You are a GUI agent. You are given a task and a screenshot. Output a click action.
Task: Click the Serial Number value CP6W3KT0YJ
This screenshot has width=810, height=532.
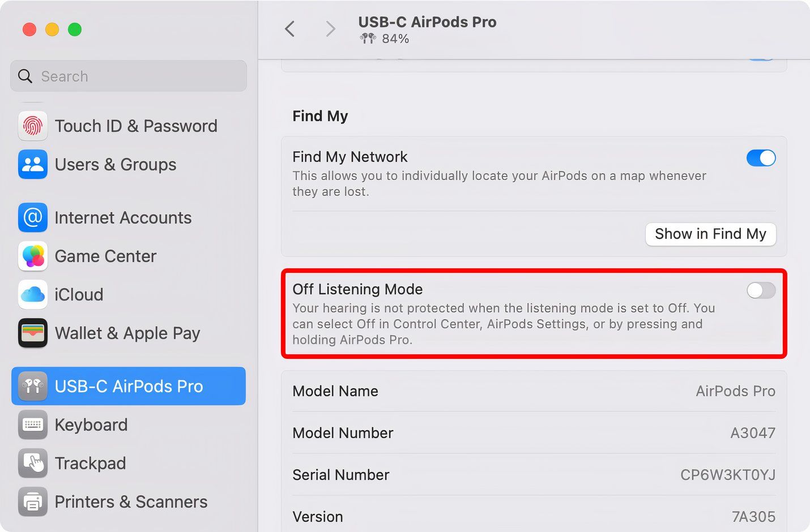[x=728, y=475]
